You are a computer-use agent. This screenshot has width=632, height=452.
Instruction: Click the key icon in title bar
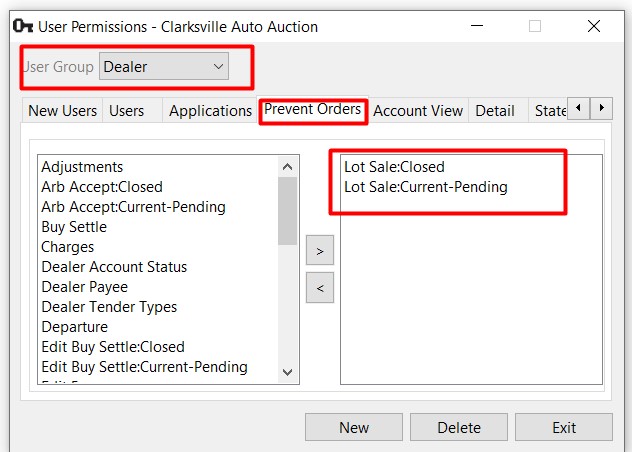click(x=21, y=26)
